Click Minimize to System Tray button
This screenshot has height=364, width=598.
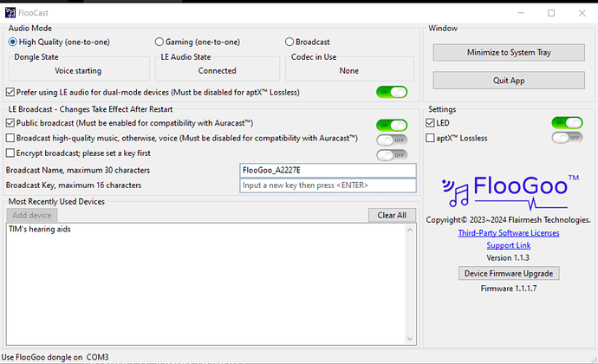pyautogui.click(x=509, y=52)
